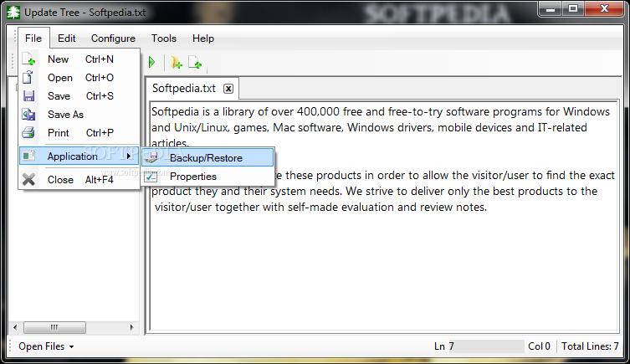Screen dimensions: 630x364
Task: Click the Total Lines: 7 status entry
Action: click(x=590, y=346)
